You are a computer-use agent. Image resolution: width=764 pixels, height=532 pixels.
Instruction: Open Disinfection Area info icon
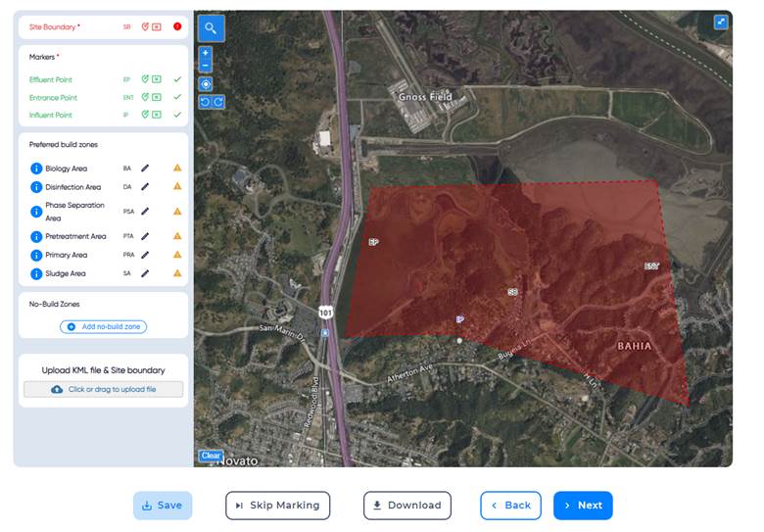[x=36, y=187]
